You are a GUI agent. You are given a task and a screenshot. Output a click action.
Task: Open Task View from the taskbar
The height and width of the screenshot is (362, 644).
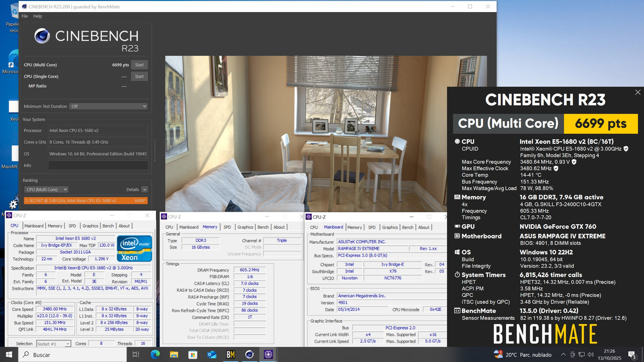[135, 354]
